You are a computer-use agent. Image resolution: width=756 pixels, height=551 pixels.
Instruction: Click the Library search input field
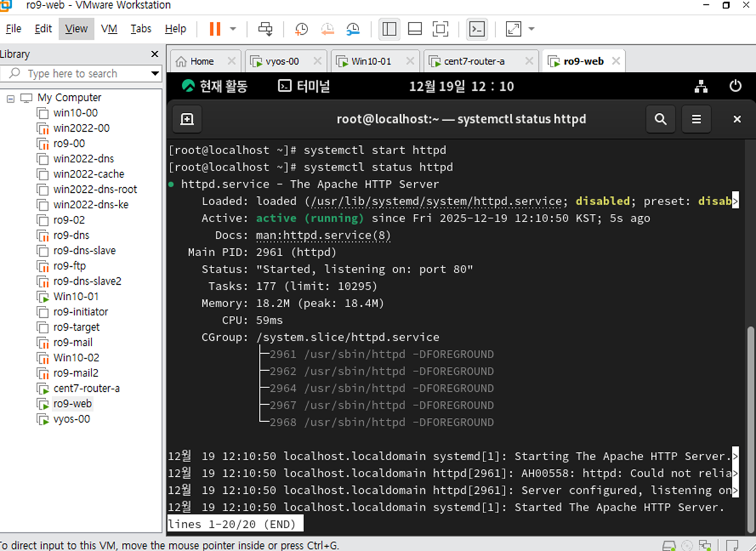click(x=76, y=73)
